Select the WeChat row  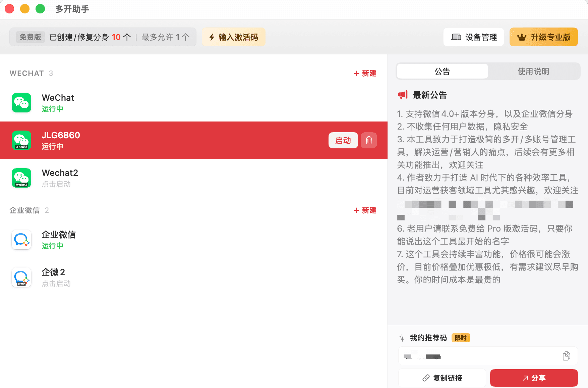click(194, 103)
